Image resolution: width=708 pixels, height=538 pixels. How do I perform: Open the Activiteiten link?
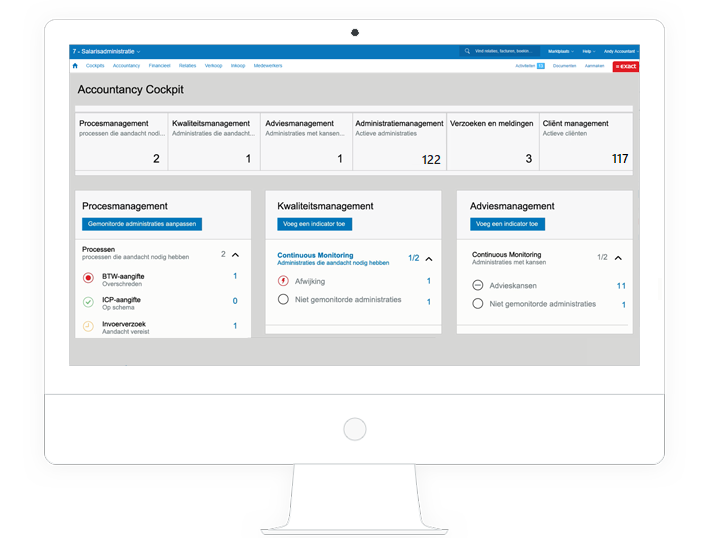click(525, 66)
